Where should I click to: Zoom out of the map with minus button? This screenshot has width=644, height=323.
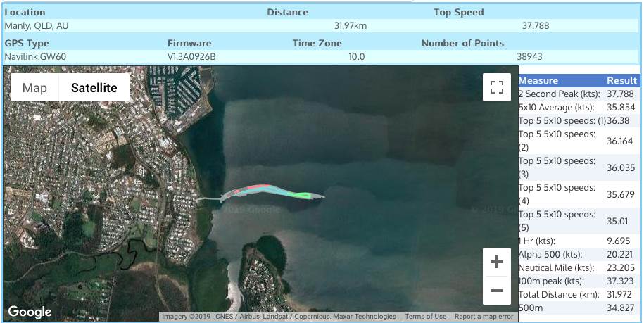(497, 290)
